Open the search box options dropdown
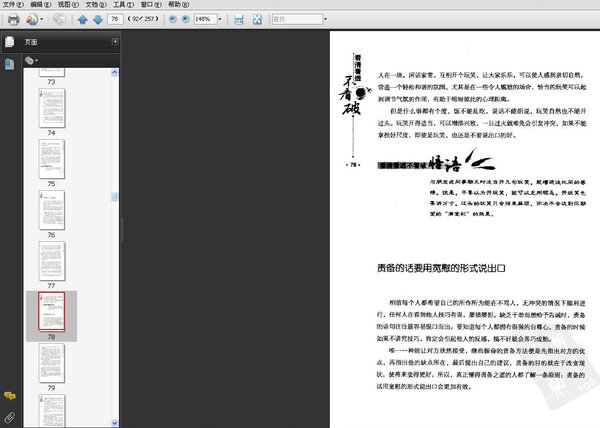The image size is (600, 428). [x=325, y=19]
